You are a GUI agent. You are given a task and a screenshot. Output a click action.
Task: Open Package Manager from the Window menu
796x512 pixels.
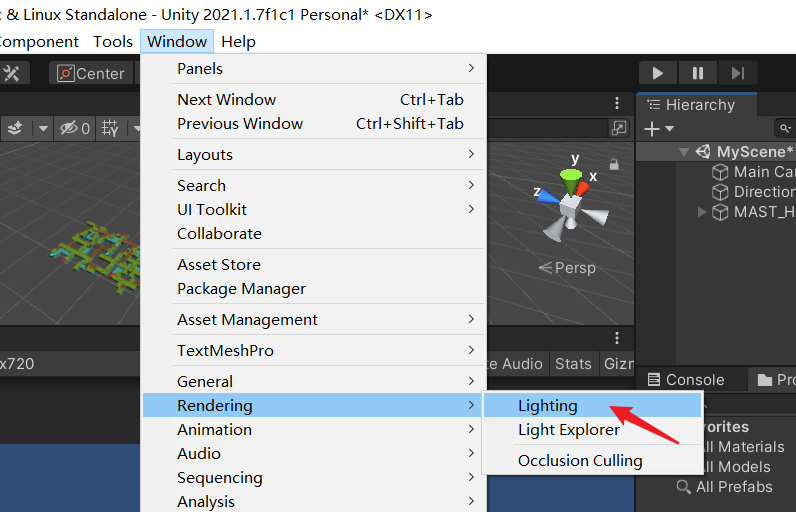241,288
